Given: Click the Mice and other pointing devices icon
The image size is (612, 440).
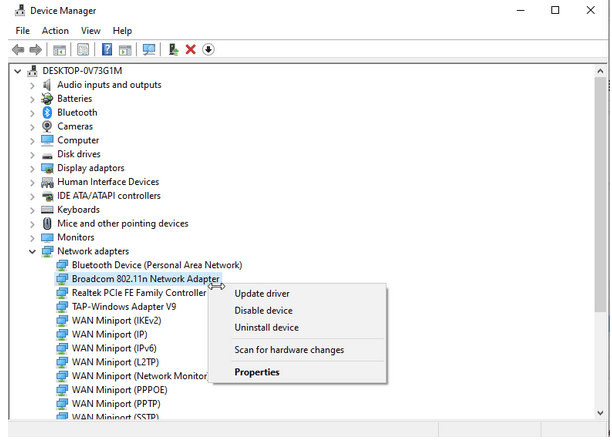Looking at the screenshot, I should [47, 223].
